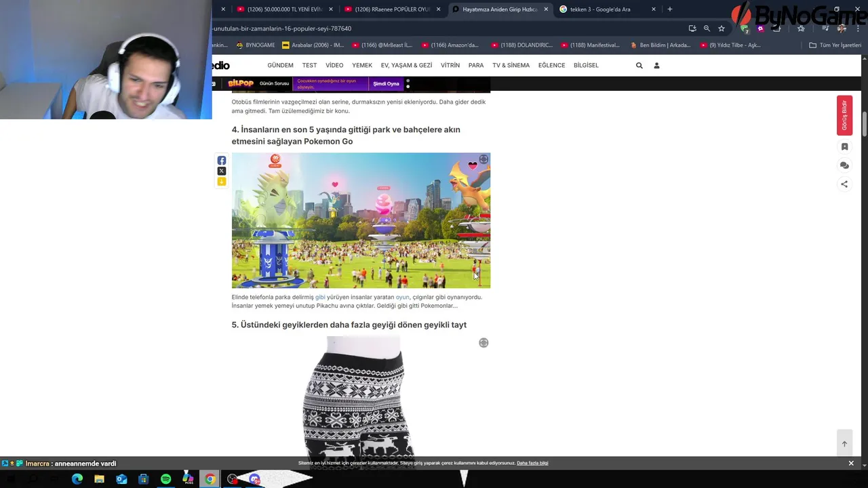Screen dimensions: 868x488
Task: Click the address bar URL field
Action: coord(448,28)
